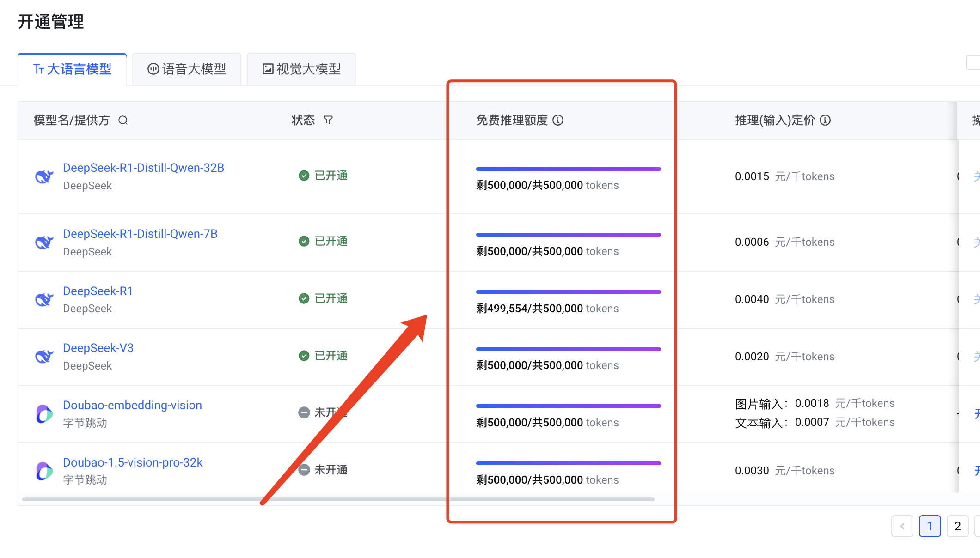This screenshot has height=558, width=980.
Task: Open the DeepSeek-R1-Distill-Qwen-7B model link
Action: coord(140,234)
